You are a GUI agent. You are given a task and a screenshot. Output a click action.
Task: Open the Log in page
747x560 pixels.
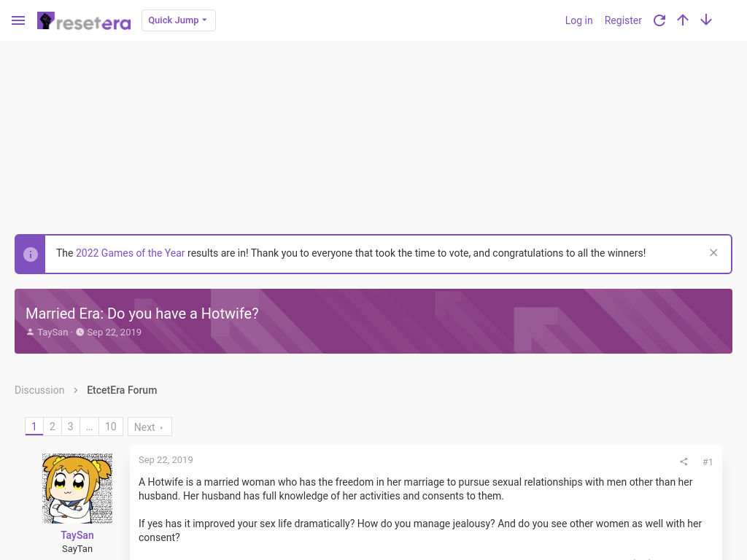(x=578, y=20)
